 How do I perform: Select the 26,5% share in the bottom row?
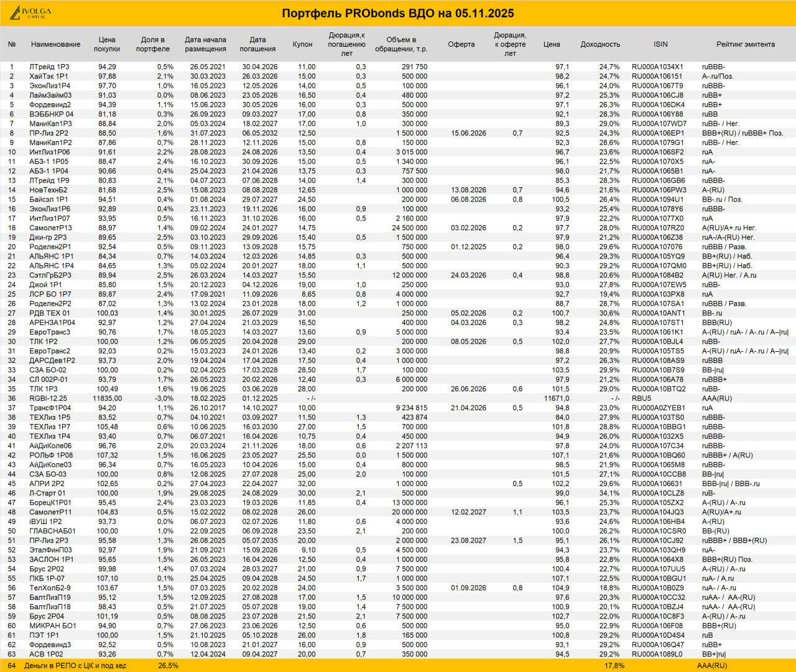[x=168, y=665]
